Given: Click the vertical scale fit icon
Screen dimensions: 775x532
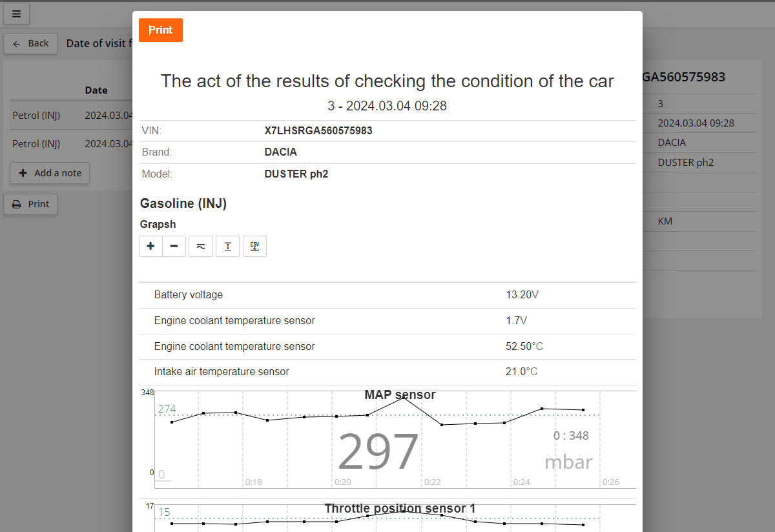Looking at the screenshot, I should pos(227,247).
